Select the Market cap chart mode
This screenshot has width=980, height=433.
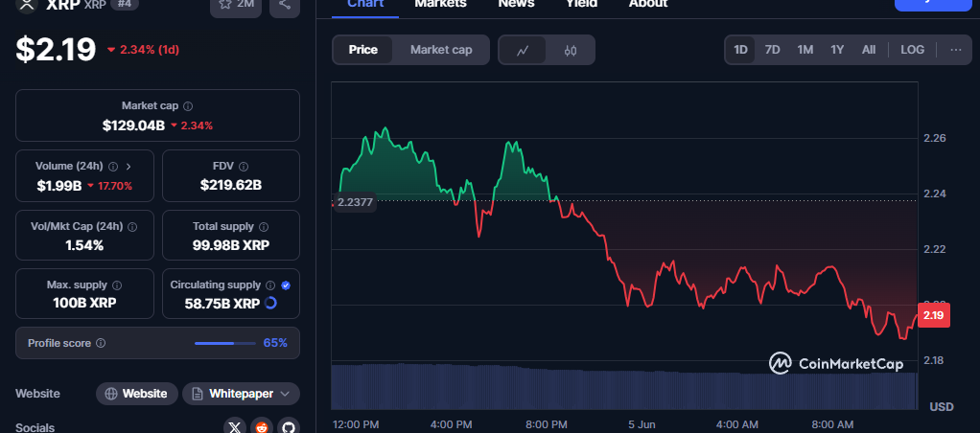point(441,50)
